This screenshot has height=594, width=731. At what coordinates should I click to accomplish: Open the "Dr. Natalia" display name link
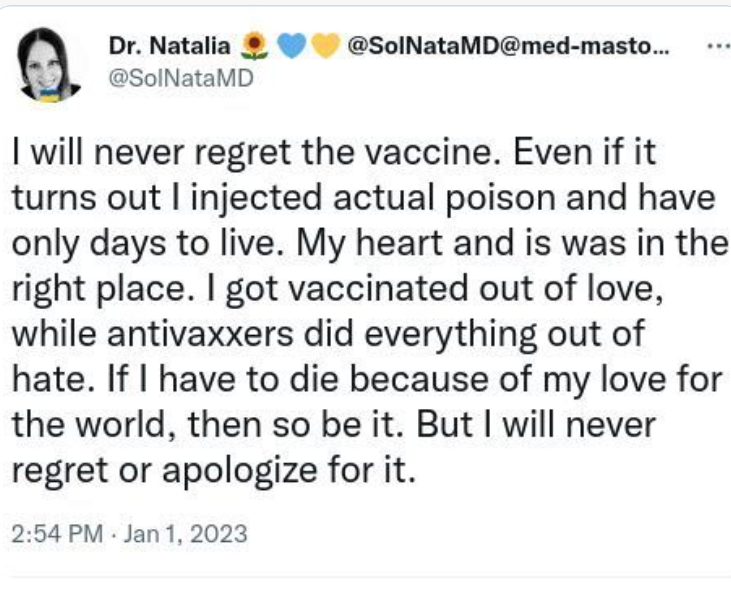169,46
